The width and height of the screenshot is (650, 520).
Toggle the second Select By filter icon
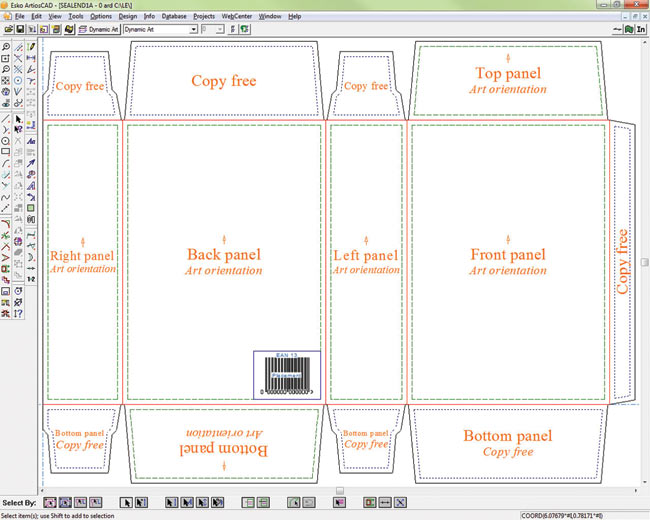pyautogui.click(x=66, y=501)
